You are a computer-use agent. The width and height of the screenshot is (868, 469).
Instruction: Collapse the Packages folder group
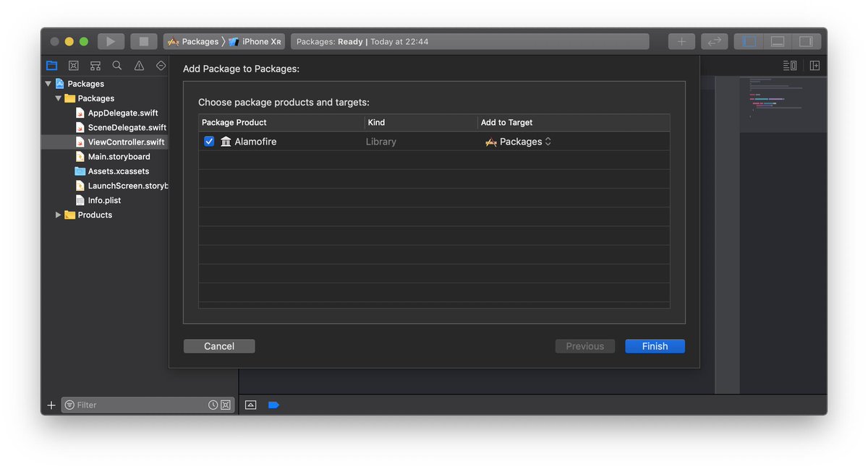tap(59, 98)
